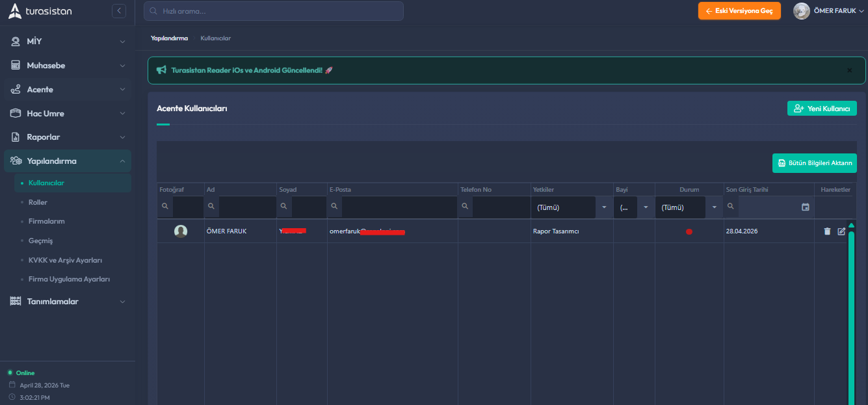
Task: Click the green vertical table scrollbar
Action: tap(851, 312)
